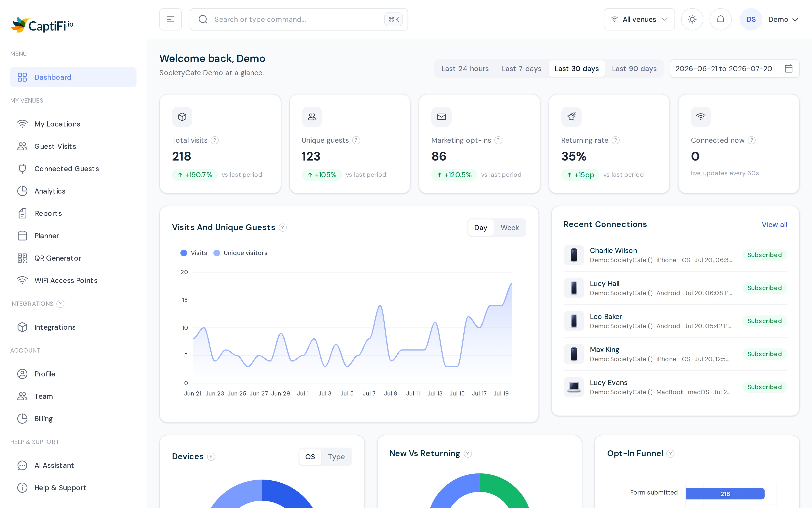Click Unique guests help icon
This screenshot has height=508, width=812.
(356, 140)
